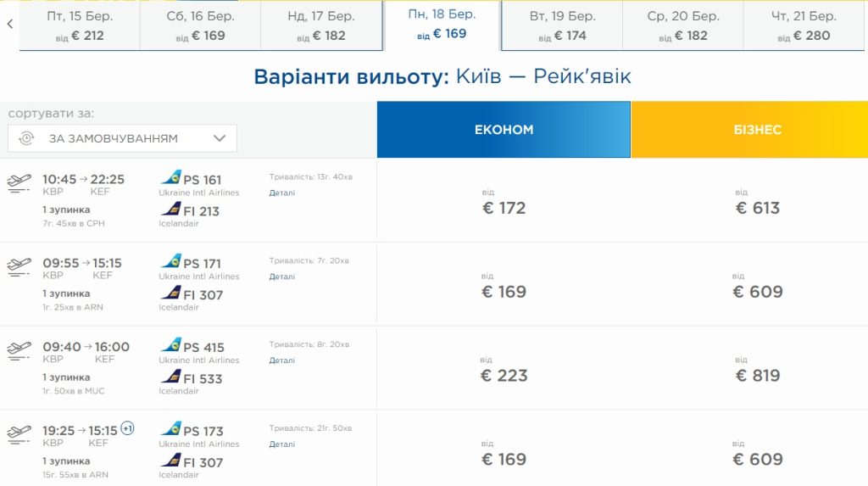This screenshot has width=868, height=486.
Task: Switch to the Чт, 21 Бер. date tab
Action: click(x=804, y=25)
